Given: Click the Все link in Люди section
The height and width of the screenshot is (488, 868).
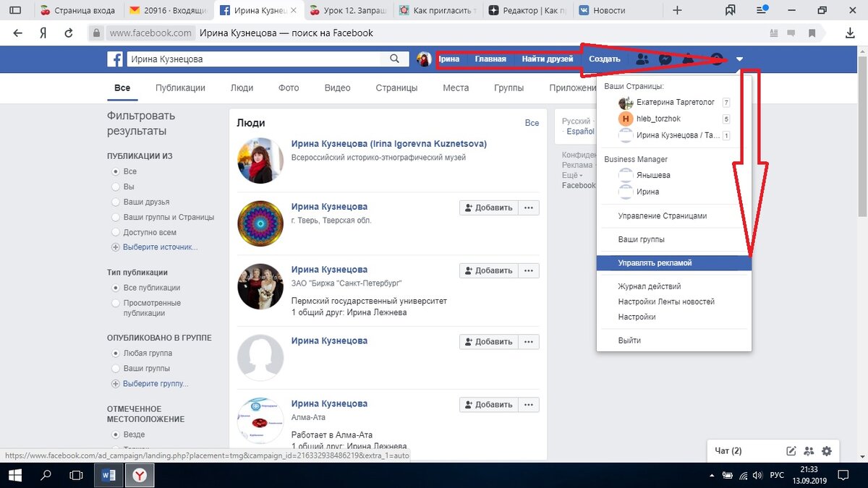Looking at the screenshot, I should click(x=532, y=123).
